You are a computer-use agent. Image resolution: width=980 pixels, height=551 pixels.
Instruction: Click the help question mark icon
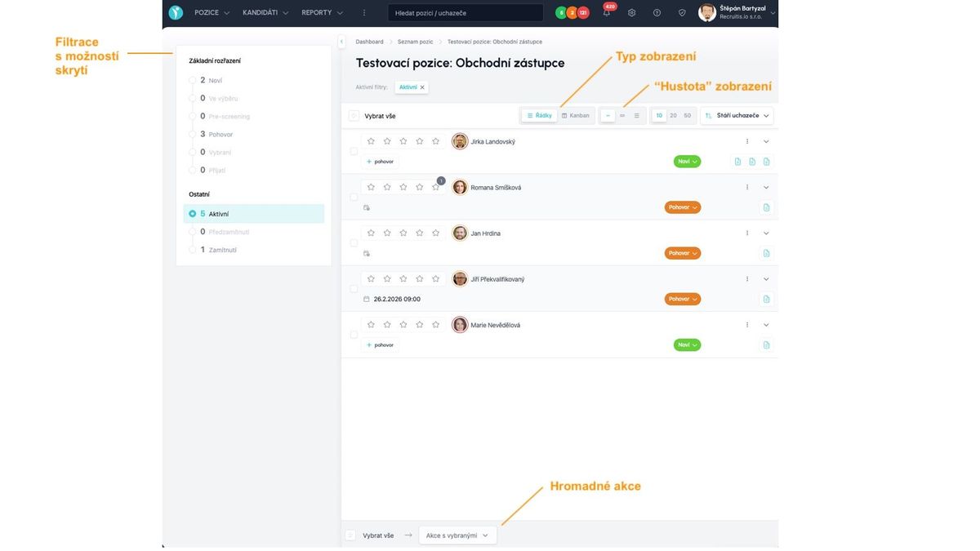pos(657,13)
